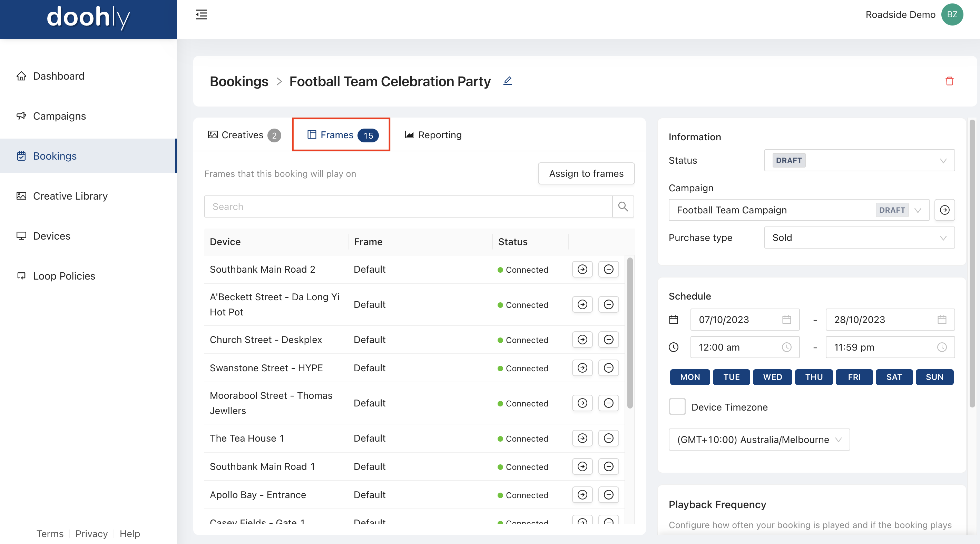Open the Australia/Melbourne timezone dropdown
Image resolution: width=980 pixels, height=544 pixels.
coord(758,440)
